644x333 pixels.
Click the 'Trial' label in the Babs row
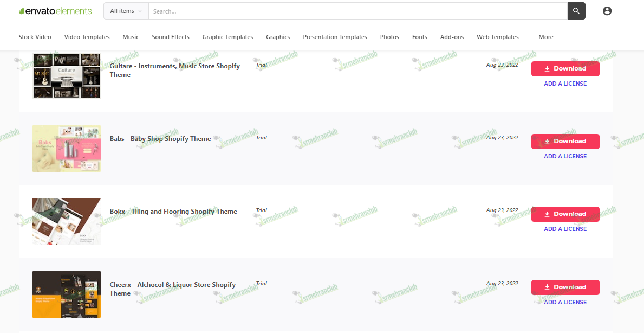[x=262, y=138]
